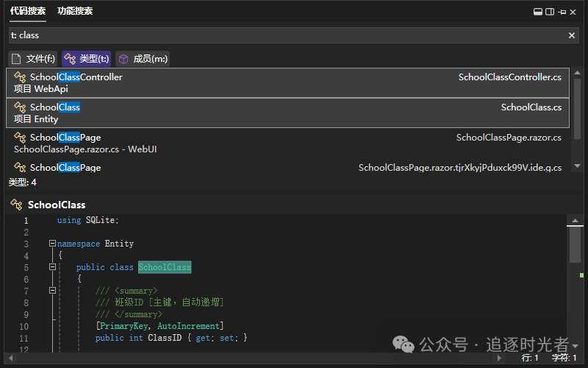Screen dimensions: 588x368
Task: Select SchoolClassController search result
Action: (287, 82)
